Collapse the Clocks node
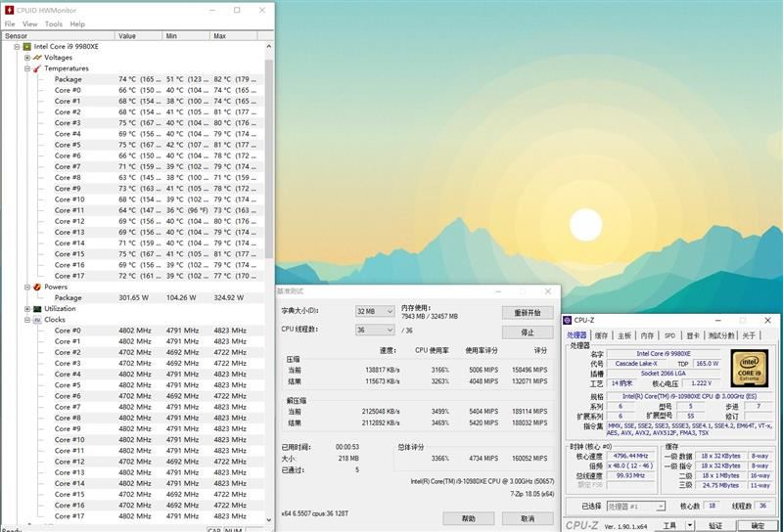 (x=27, y=320)
